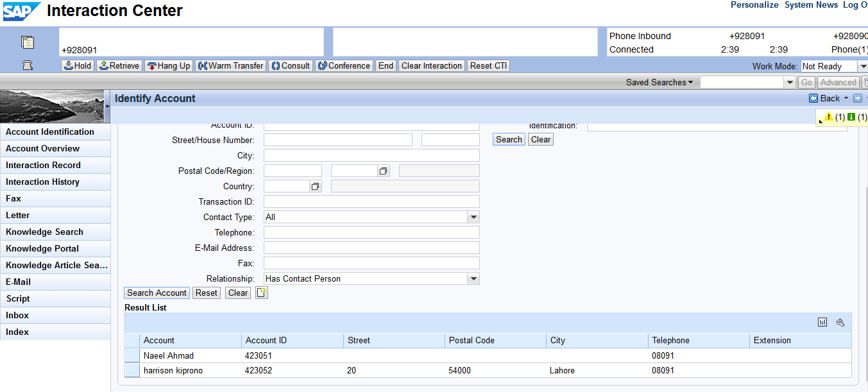Image resolution: width=868 pixels, height=392 pixels.
Task: Collapse navigation bar with splitter arrow
Action: click(107, 106)
